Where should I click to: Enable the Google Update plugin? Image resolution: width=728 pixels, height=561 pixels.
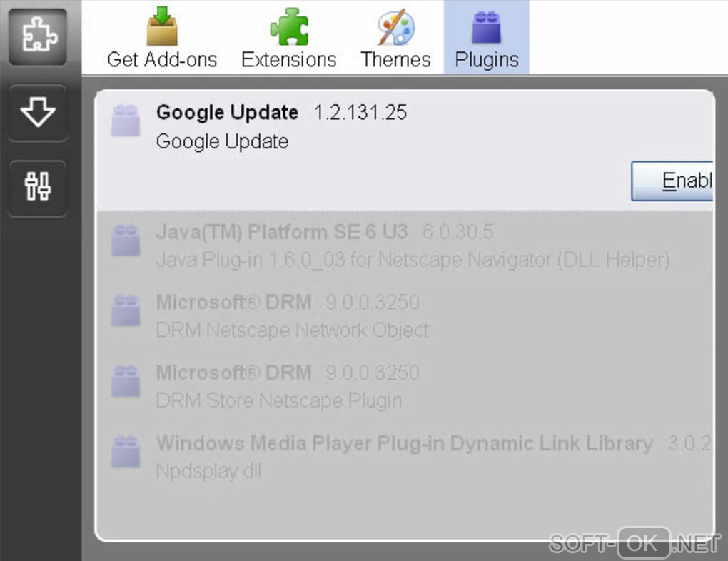tap(672, 181)
